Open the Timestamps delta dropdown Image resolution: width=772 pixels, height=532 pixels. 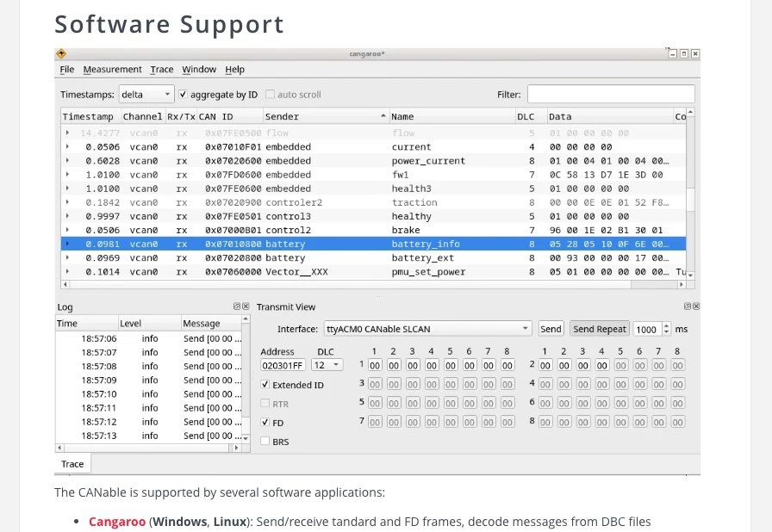point(145,94)
